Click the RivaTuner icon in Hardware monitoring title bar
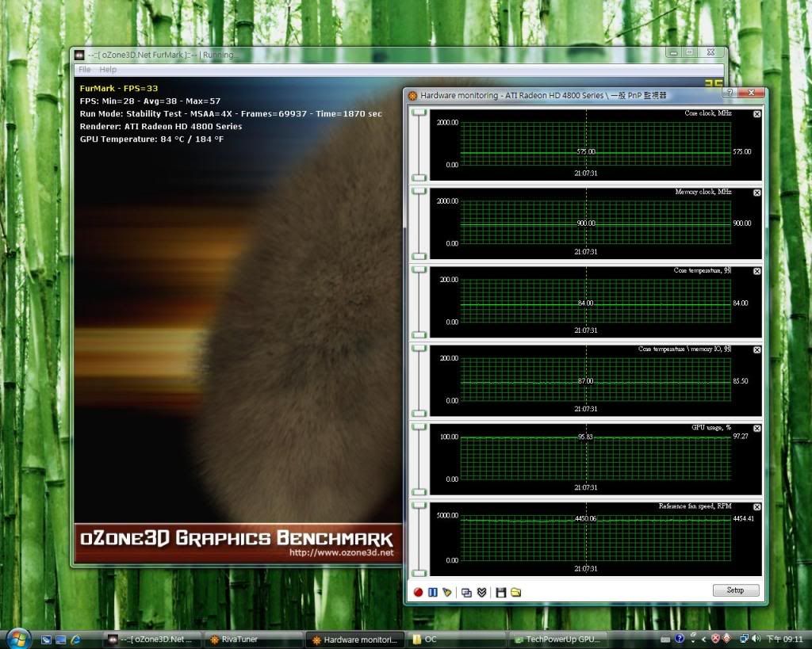 pos(412,96)
